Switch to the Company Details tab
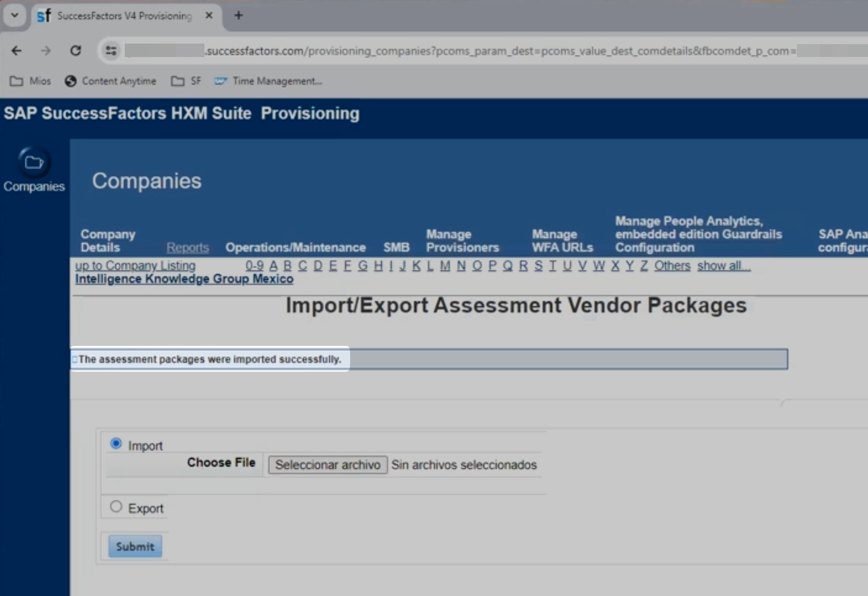The image size is (868, 596). (108, 241)
